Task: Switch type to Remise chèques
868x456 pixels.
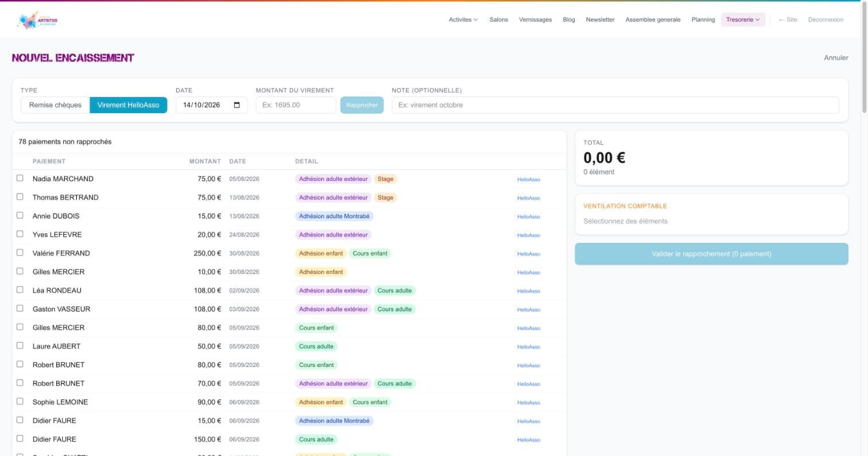Action: coord(55,105)
